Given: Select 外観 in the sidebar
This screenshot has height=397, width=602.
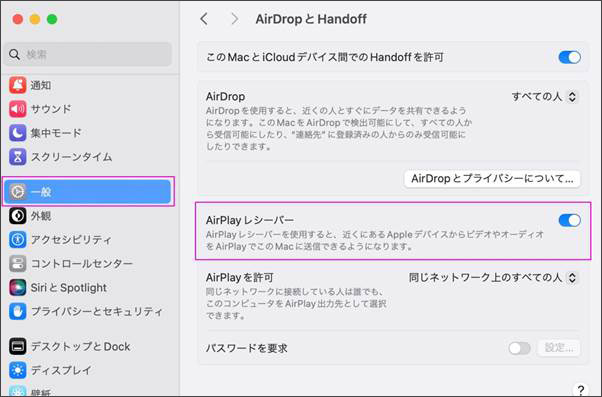Looking at the screenshot, I should [x=88, y=216].
